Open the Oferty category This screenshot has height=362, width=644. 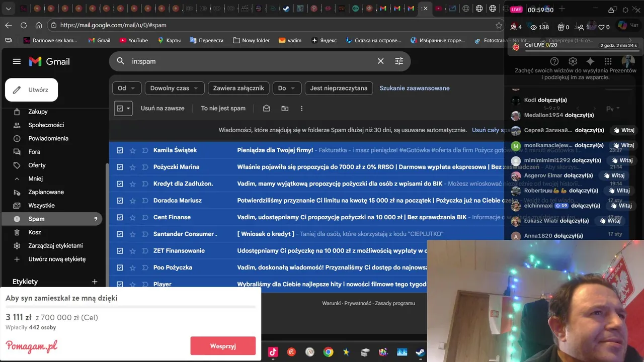point(37,165)
